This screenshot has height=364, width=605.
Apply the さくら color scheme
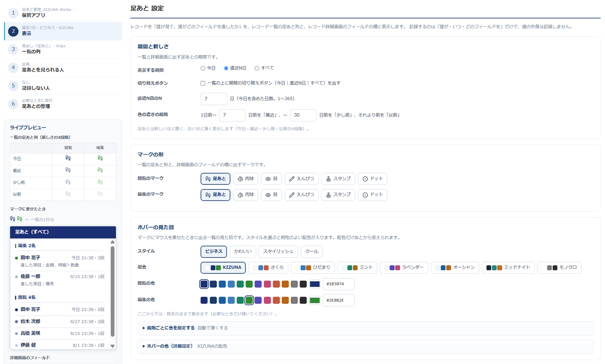[268, 268]
